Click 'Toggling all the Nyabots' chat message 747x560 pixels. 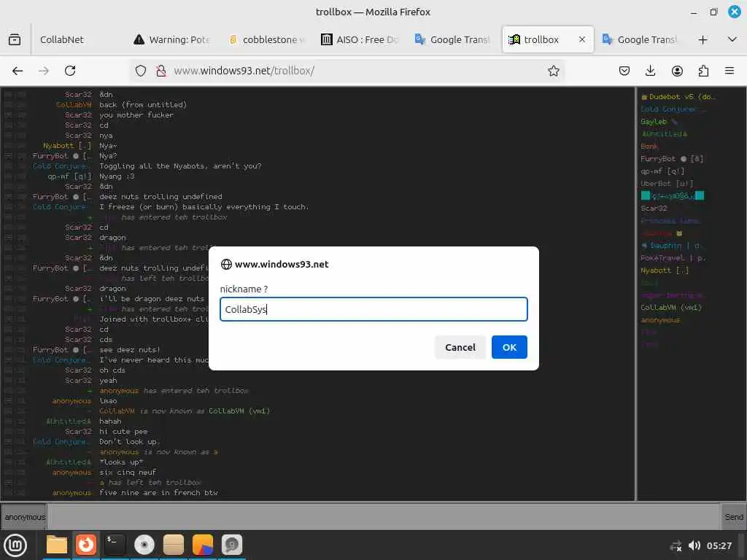[x=180, y=166]
